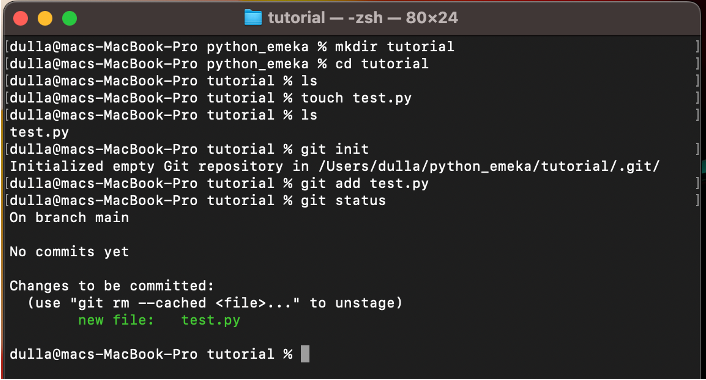Click the green 'test.py' staged filename

pyautogui.click(x=211, y=321)
